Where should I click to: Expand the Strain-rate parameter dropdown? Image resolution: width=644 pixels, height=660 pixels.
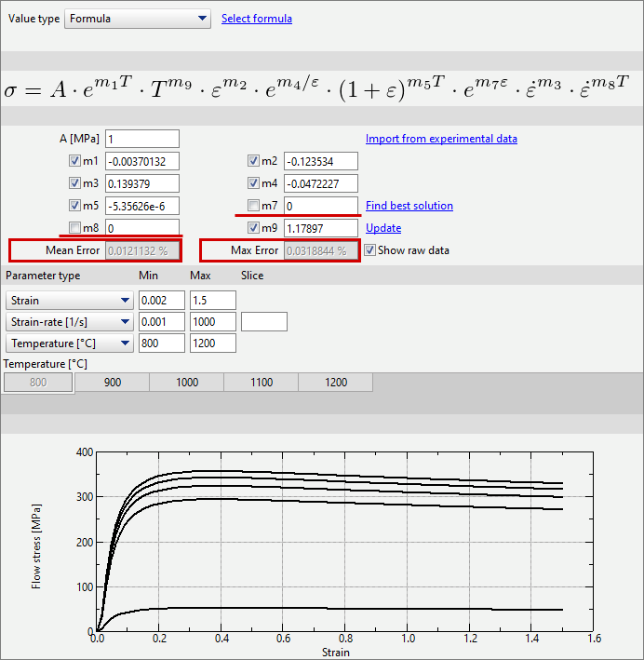pyautogui.click(x=70, y=322)
